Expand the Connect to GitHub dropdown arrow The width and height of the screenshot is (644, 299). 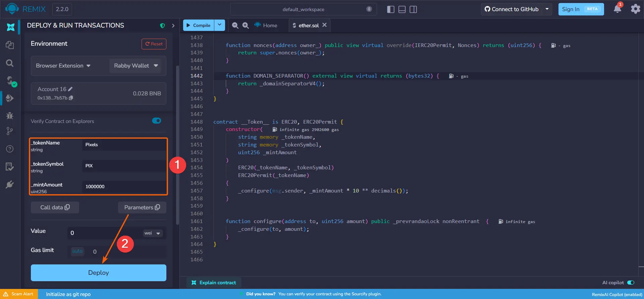pyautogui.click(x=547, y=9)
